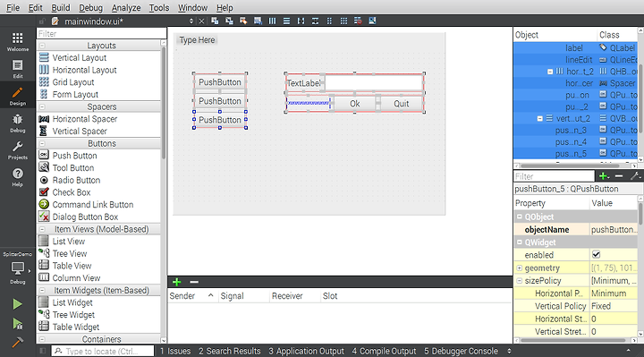Apply form layout toolbar icon

coord(329,21)
